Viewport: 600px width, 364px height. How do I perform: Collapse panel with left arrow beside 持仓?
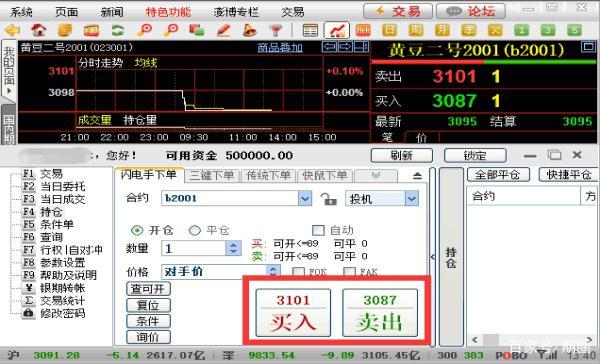[x=432, y=257]
